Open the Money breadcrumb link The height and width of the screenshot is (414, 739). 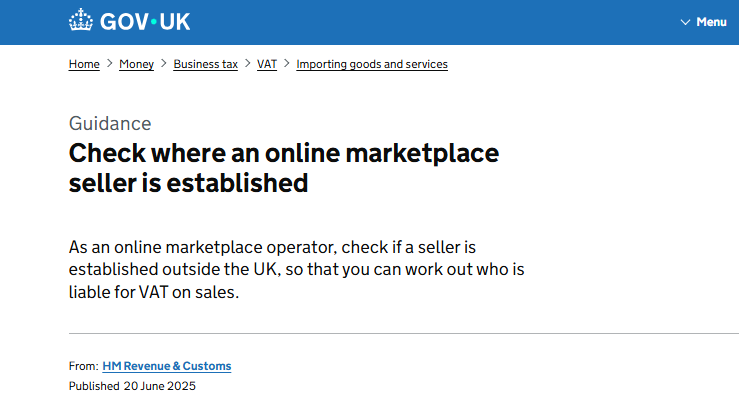click(136, 64)
